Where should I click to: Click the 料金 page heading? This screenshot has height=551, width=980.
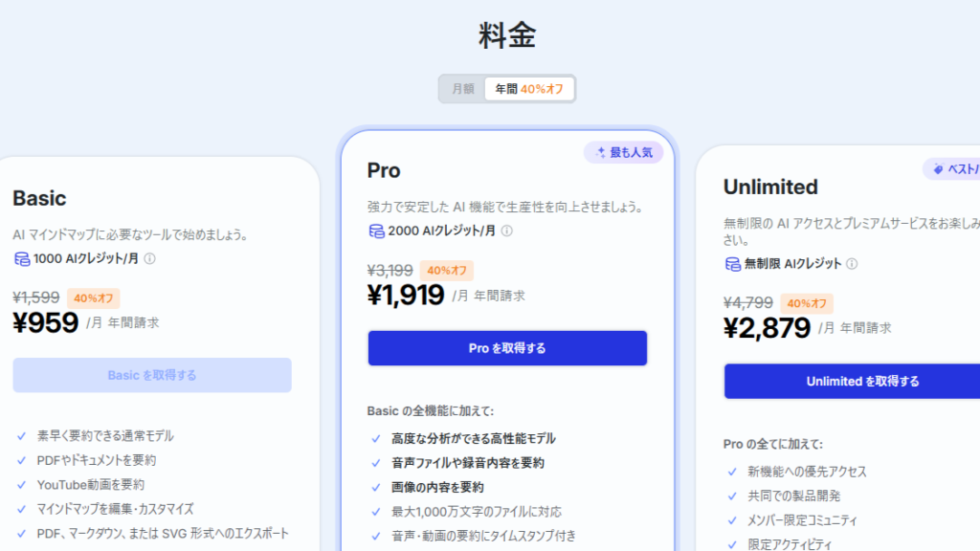click(507, 35)
